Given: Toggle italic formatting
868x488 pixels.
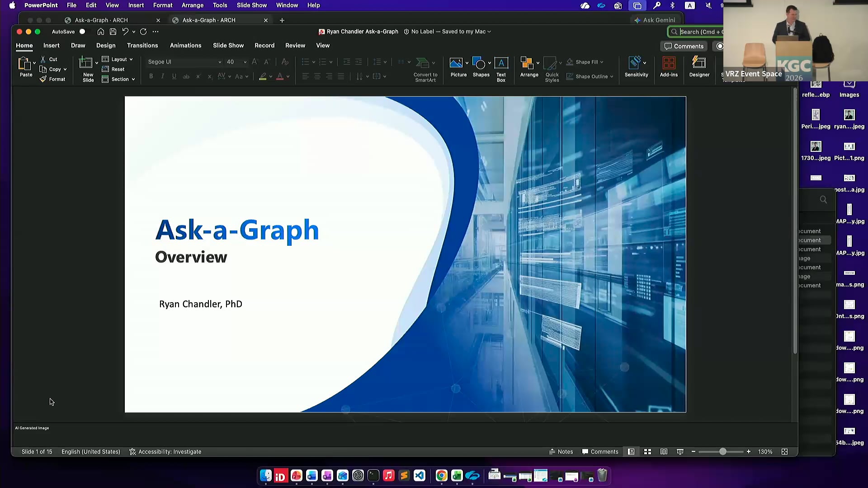Looking at the screenshot, I should point(163,76).
